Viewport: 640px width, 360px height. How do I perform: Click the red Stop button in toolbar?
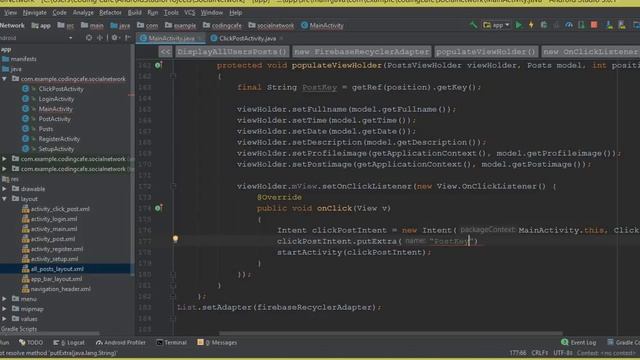click(594, 25)
